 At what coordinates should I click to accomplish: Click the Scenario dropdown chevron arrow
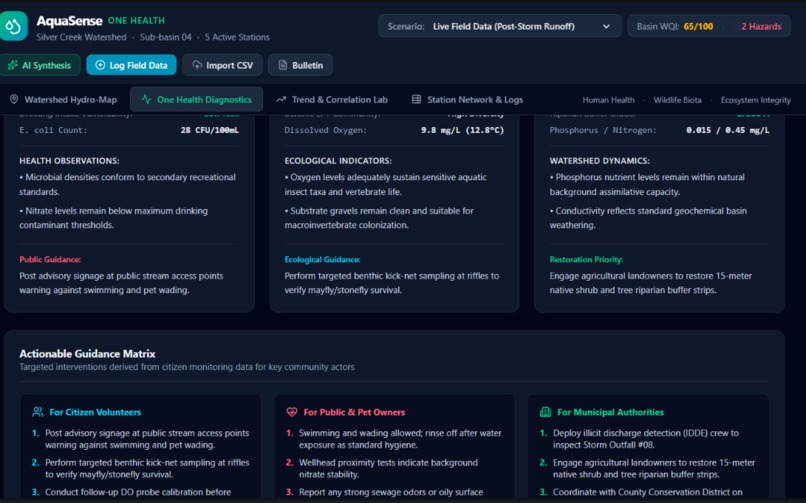tap(606, 26)
